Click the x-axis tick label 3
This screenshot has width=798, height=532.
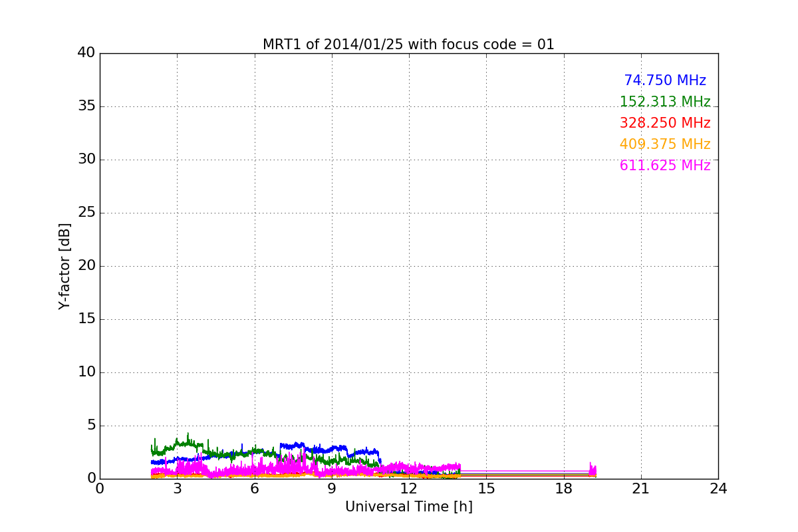(x=177, y=488)
